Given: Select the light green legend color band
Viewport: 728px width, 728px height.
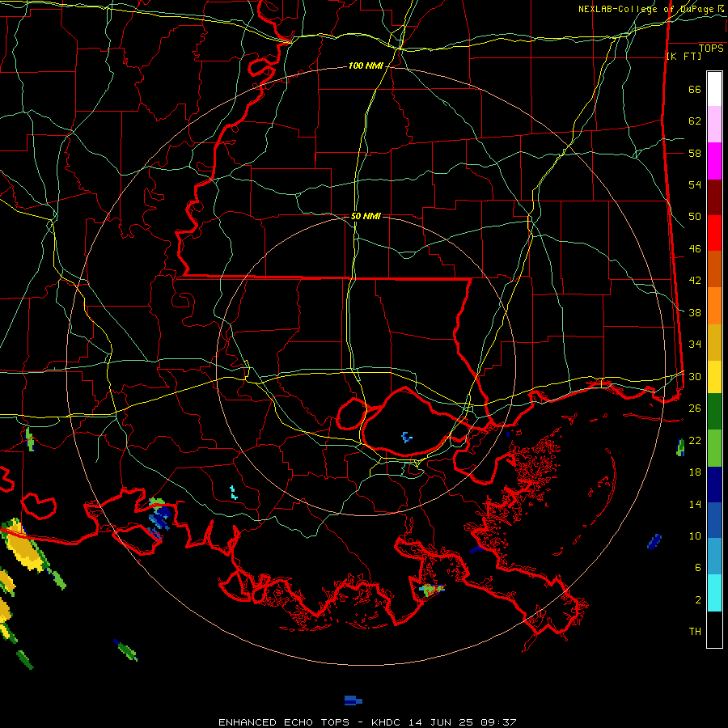Looking at the screenshot, I should coord(714,448).
